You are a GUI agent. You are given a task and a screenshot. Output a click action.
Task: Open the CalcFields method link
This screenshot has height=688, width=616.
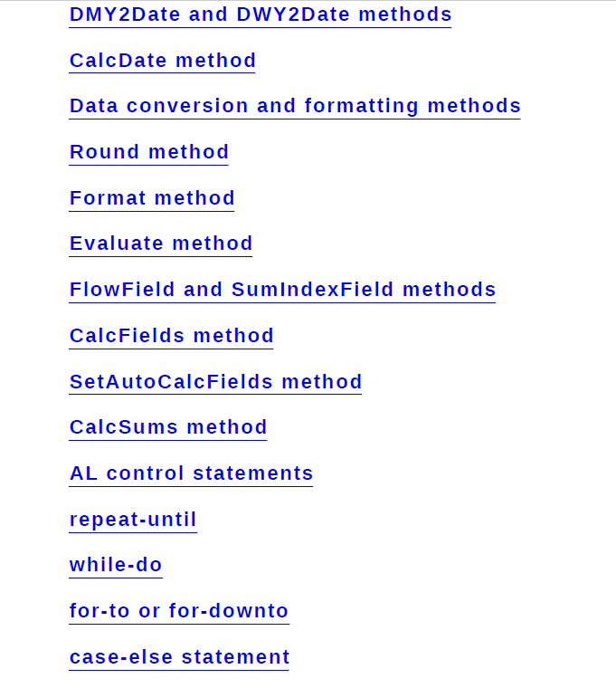[x=171, y=336]
